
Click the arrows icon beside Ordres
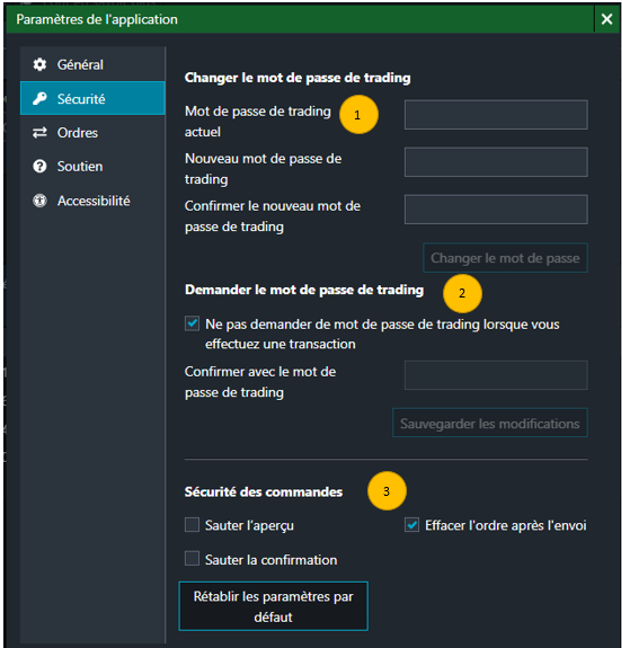(40, 133)
